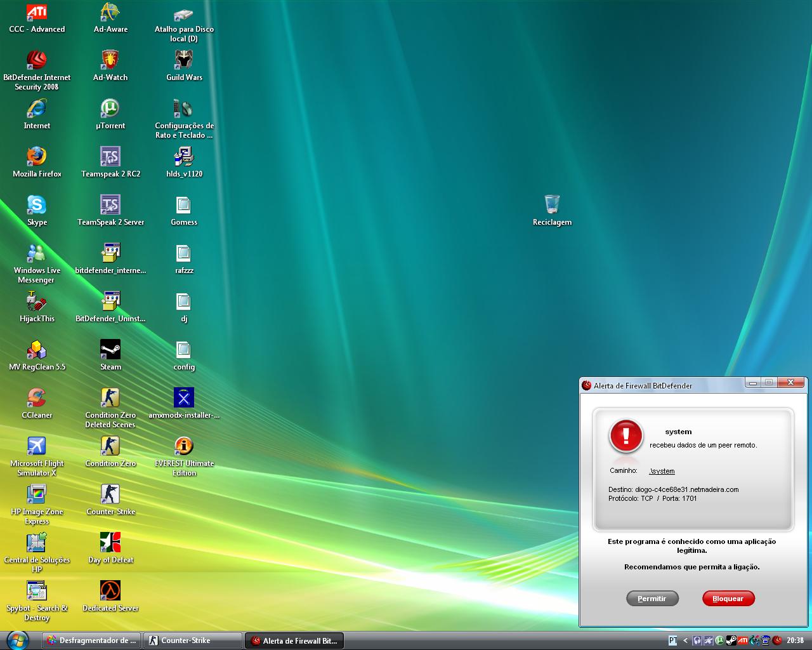The image size is (812, 650).
Task: Select Ad-Aware desktop icon
Action: [110, 19]
